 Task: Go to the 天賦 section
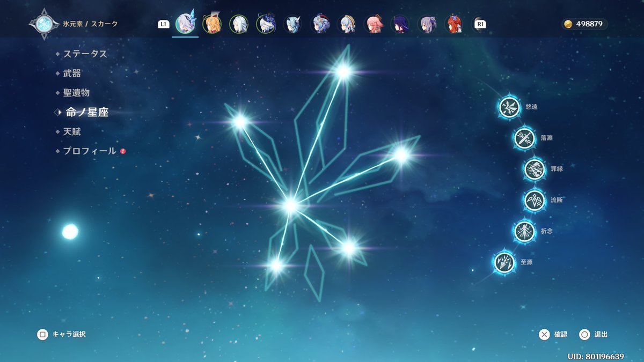coord(72,131)
